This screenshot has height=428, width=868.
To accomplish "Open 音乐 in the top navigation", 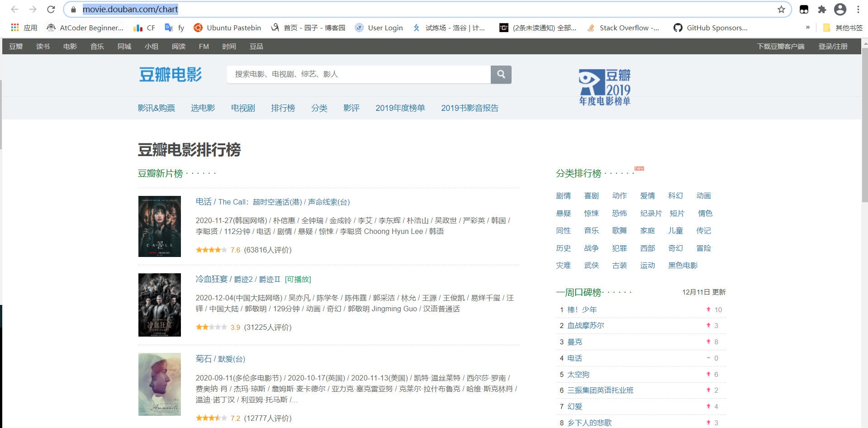I will 97,46.
